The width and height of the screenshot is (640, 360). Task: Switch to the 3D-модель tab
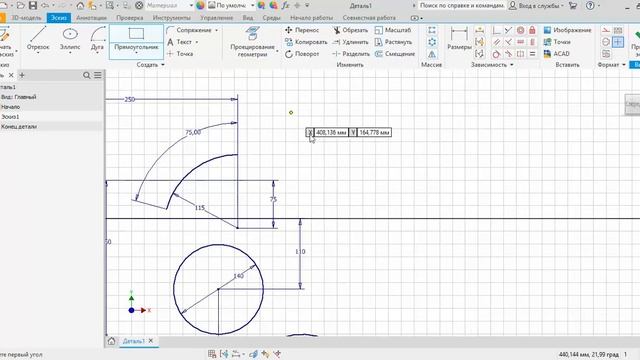(x=26, y=18)
